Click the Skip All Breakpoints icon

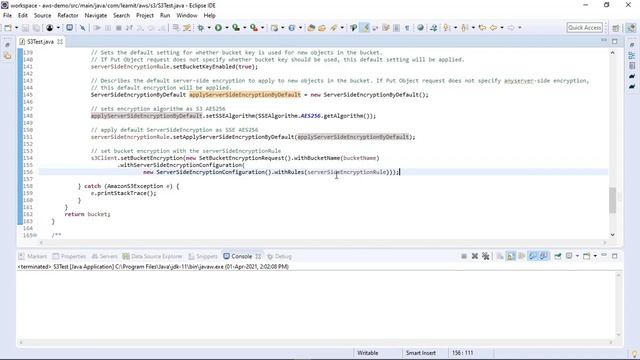pyautogui.click(x=82, y=28)
